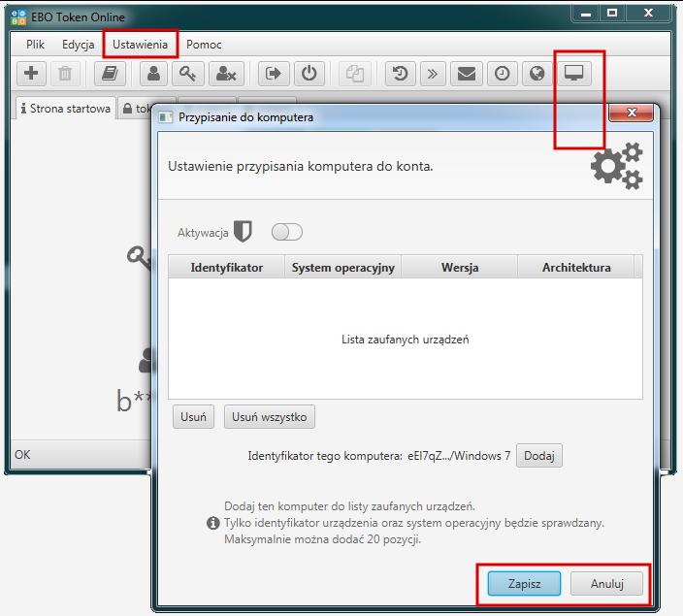
Task: Toggle the Aktywacja switch
Action: click(x=286, y=232)
